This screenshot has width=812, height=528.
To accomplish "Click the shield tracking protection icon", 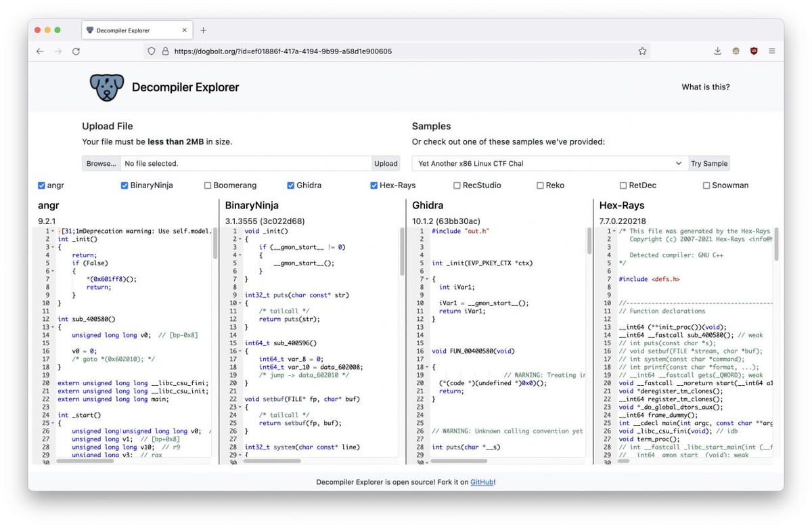I will click(x=152, y=51).
